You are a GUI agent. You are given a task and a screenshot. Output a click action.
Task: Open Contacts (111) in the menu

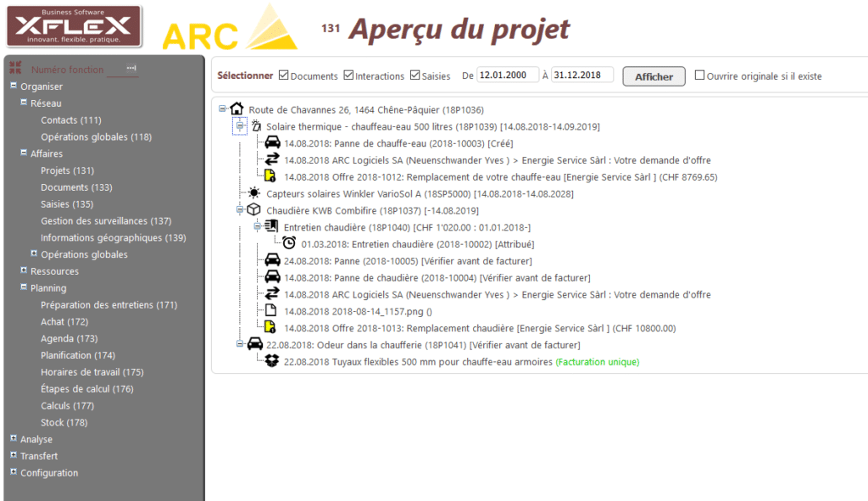(x=71, y=120)
